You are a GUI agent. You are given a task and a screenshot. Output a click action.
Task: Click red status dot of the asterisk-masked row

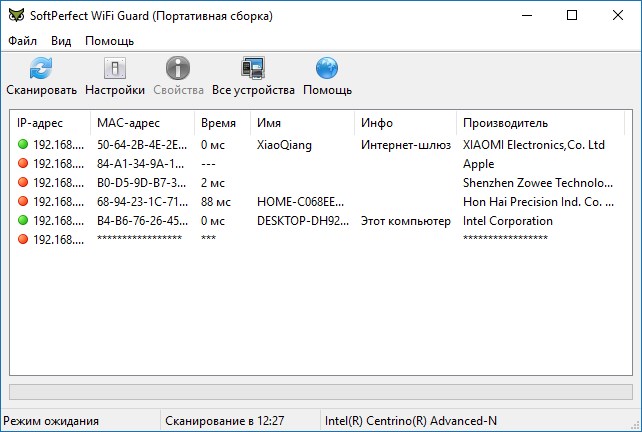coord(23,239)
